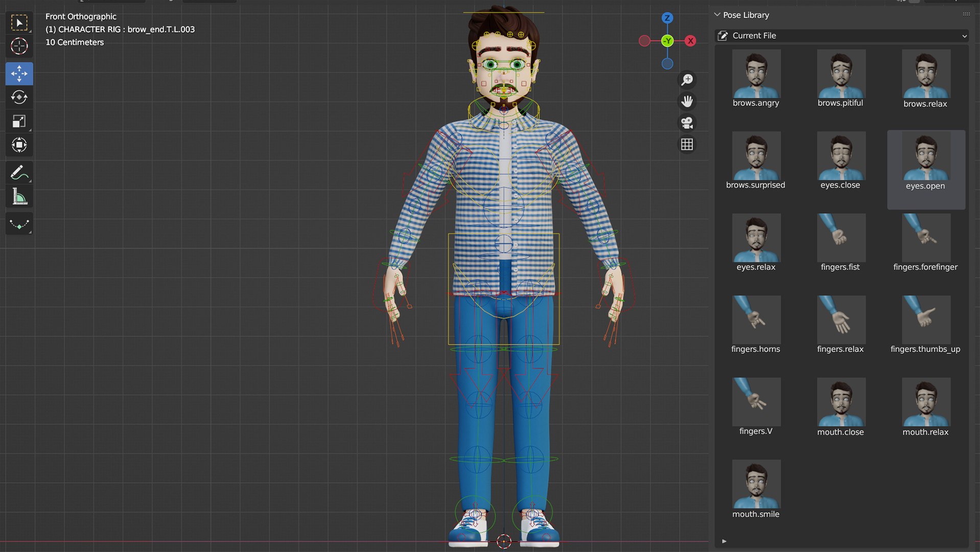The width and height of the screenshot is (980, 552).
Task: Click the Pose Library panel drag grip
Action: pyautogui.click(x=966, y=14)
